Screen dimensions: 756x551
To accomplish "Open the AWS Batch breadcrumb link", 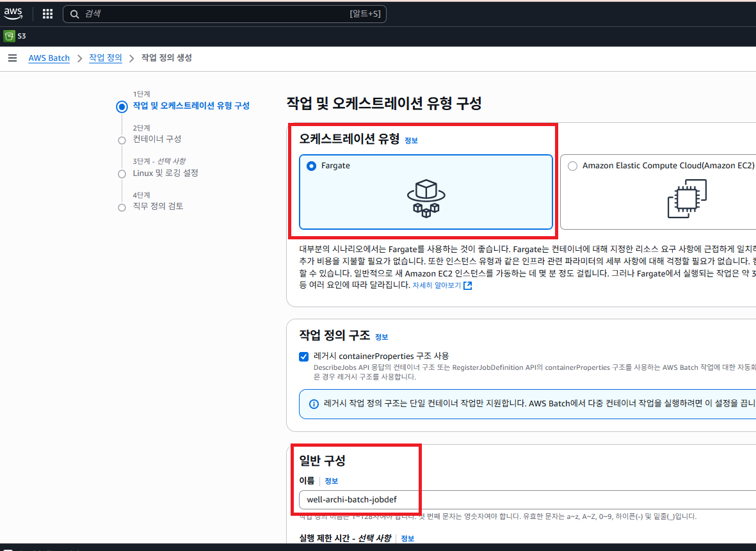I will point(49,58).
